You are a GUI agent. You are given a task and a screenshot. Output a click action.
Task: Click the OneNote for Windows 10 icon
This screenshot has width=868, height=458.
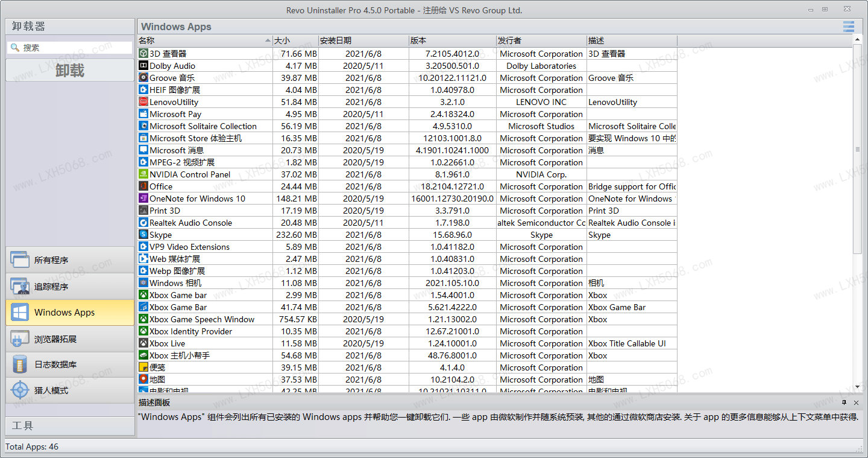[143, 199]
